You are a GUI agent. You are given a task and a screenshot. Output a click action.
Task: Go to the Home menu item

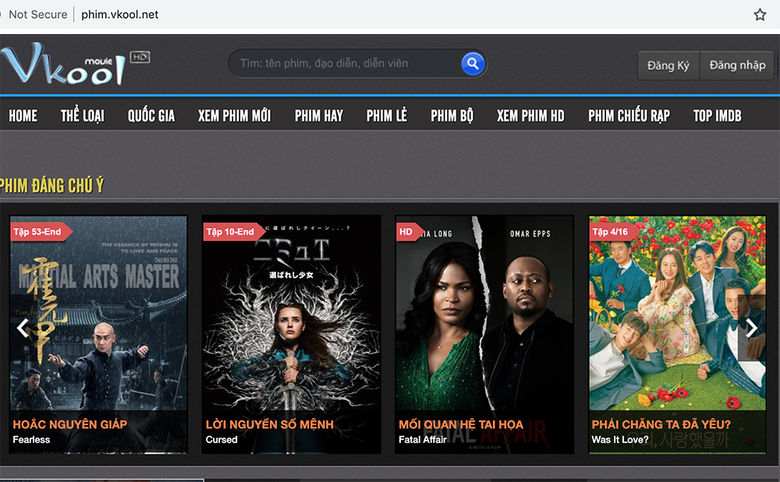[x=23, y=116]
